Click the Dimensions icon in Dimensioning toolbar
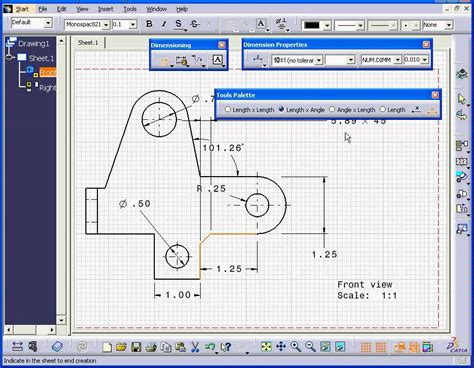474x368 pixels. click(x=165, y=61)
